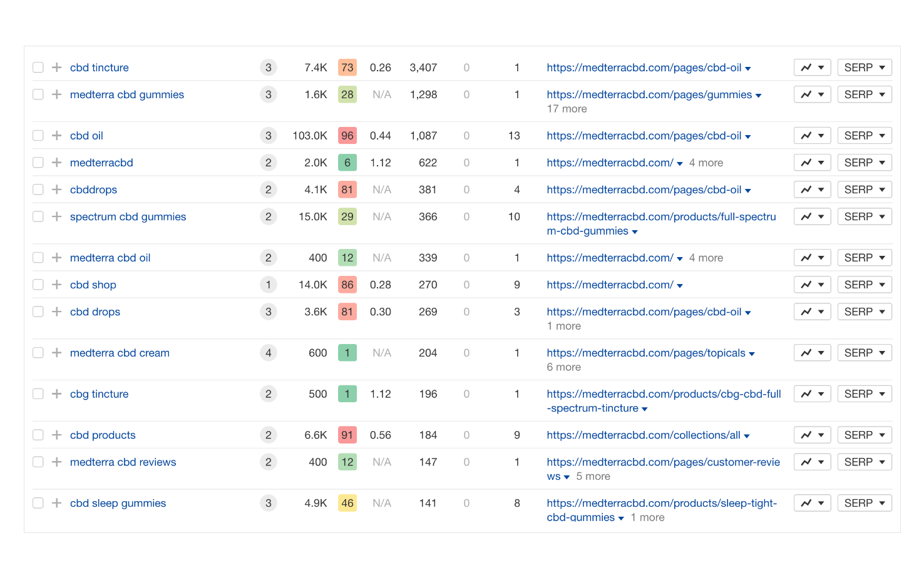The width and height of the screenshot is (924, 578).
Task: Open the trend chart button for cbddrops
Action: click(x=813, y=190)
